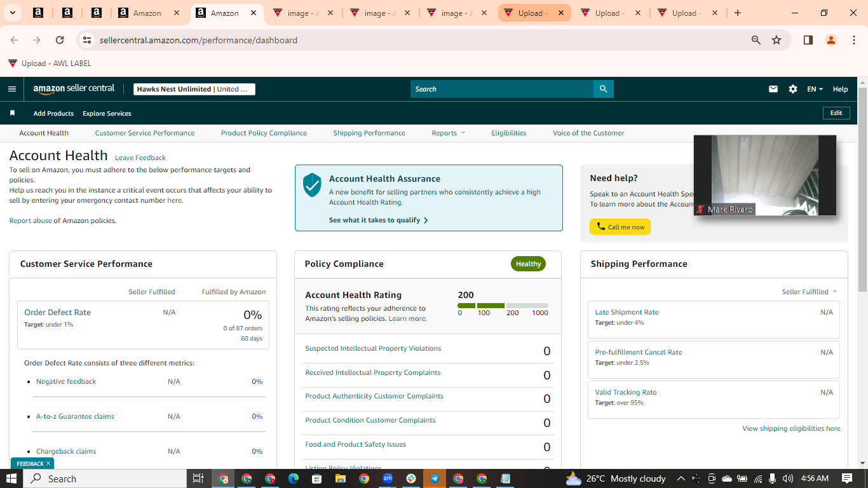This screenshot has width=868, height=488.
Task: Expand See what it takes to qualify
Action: tap(379, 220)
